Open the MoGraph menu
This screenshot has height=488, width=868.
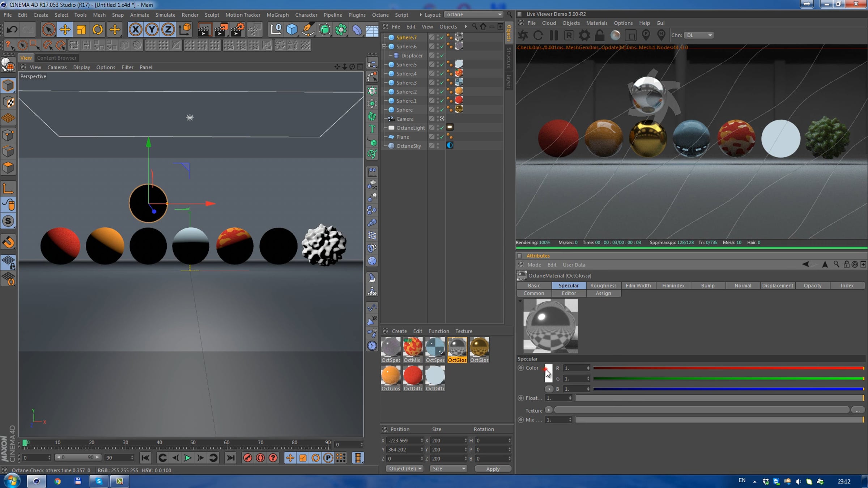(x=277, y=15)
